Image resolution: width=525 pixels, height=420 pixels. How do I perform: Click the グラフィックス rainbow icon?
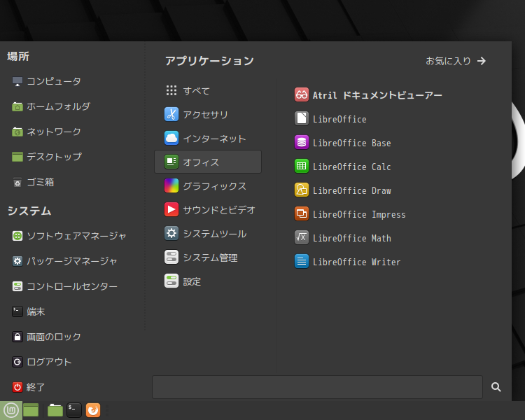click(171, 185)
